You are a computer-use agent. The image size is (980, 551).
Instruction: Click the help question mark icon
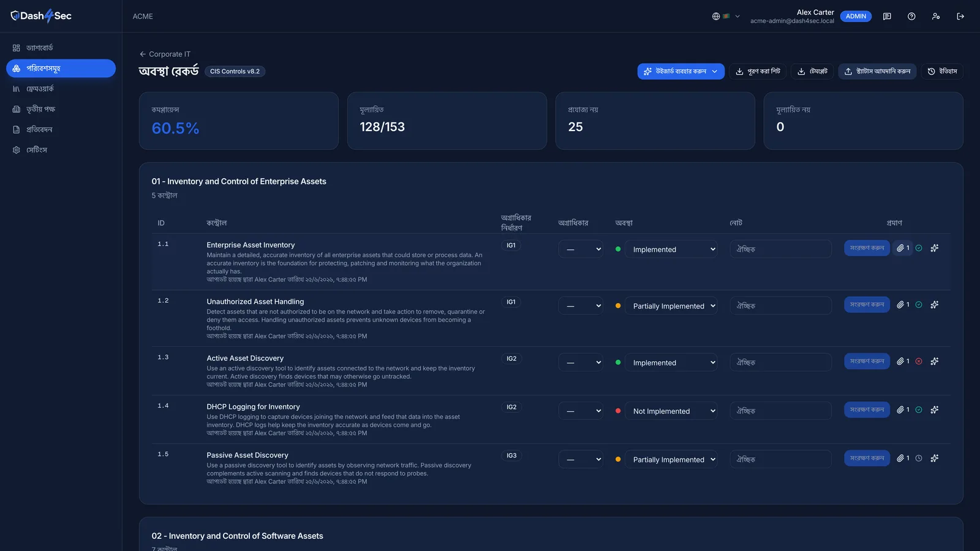coord(911,17)
